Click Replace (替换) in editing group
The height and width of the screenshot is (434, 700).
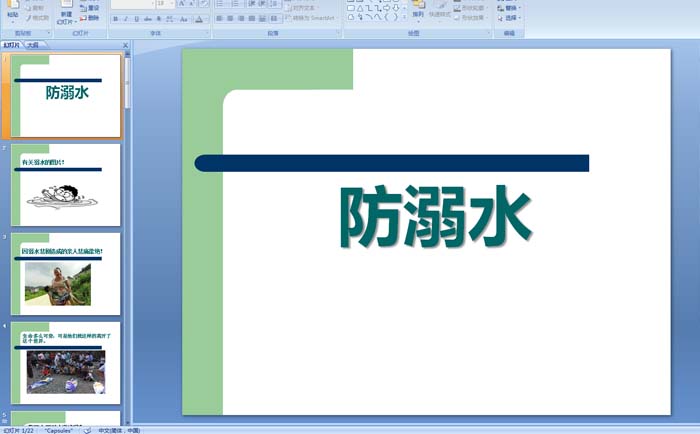509,8
